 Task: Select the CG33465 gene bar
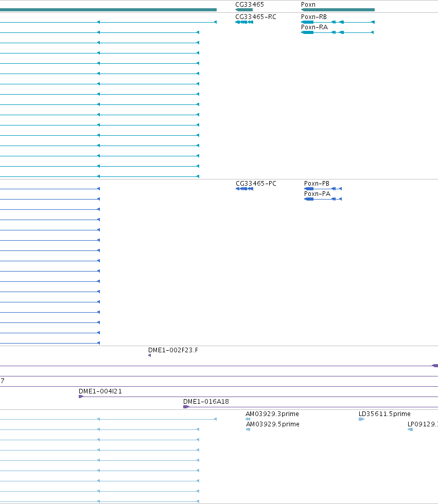tap(244, 10)
